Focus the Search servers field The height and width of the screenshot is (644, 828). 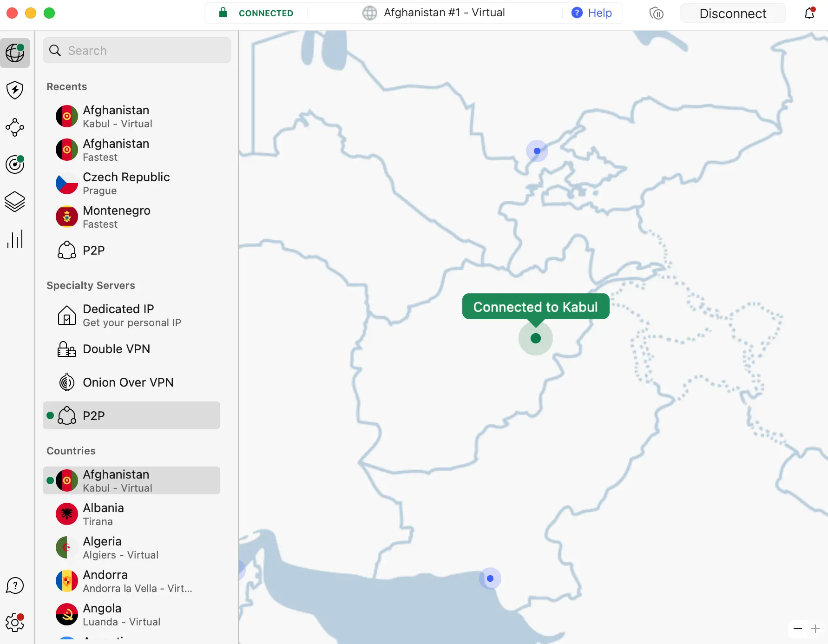(137, 51)
